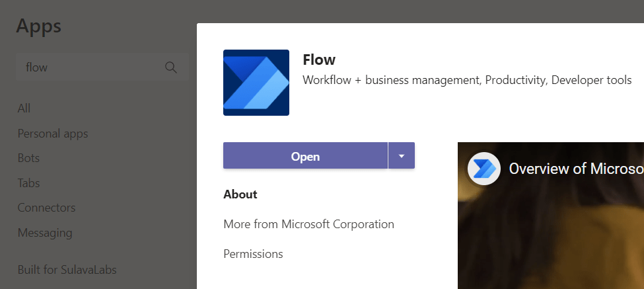Choose the Personal apps category
This screenshot has width=644, height=289.
point(53,134)
